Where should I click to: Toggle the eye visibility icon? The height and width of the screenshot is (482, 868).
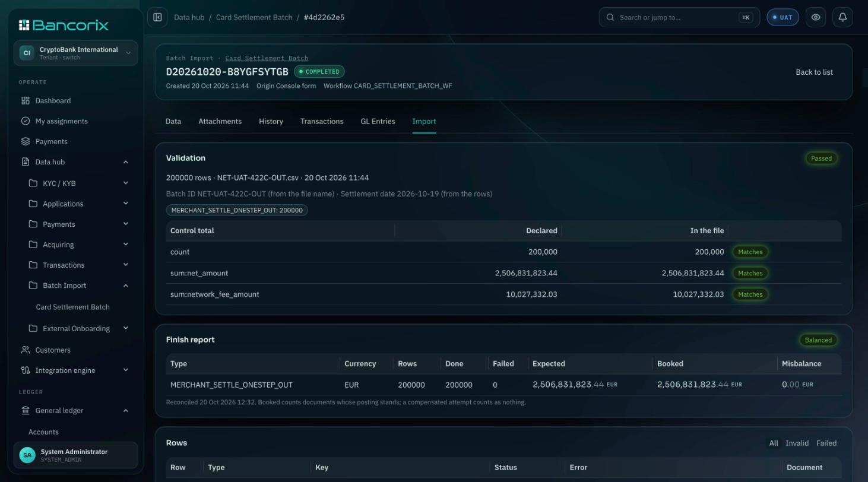(x=816, y=17)
